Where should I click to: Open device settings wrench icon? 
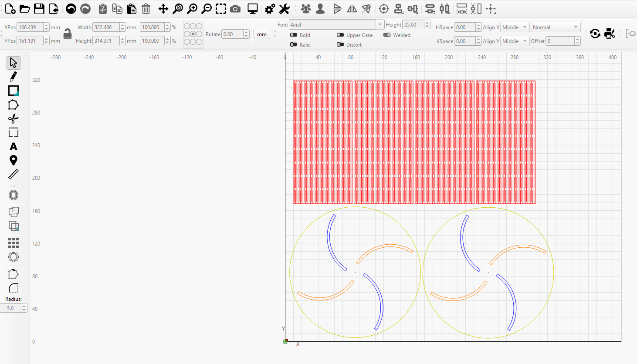285,9
